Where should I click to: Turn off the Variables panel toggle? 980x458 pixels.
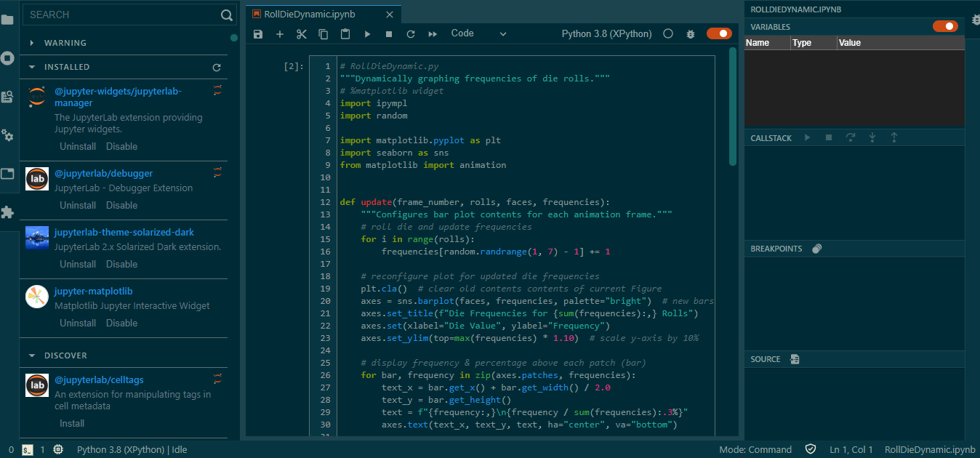click(x=945, y=26)
